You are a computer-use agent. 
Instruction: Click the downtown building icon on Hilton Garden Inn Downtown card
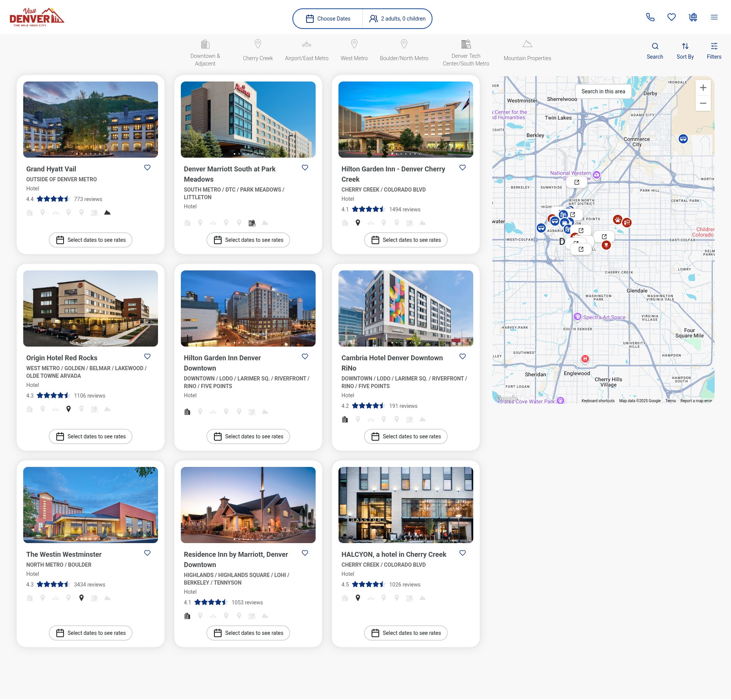187,412
